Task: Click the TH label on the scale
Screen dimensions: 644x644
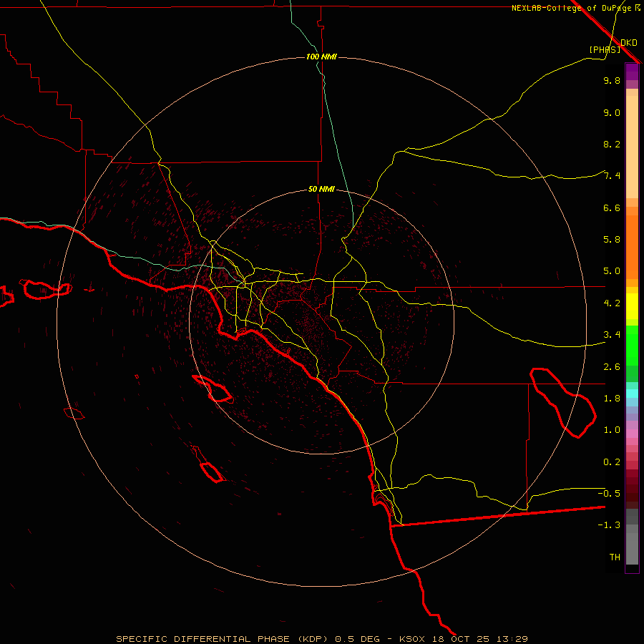Action: [x=614, y=557]
